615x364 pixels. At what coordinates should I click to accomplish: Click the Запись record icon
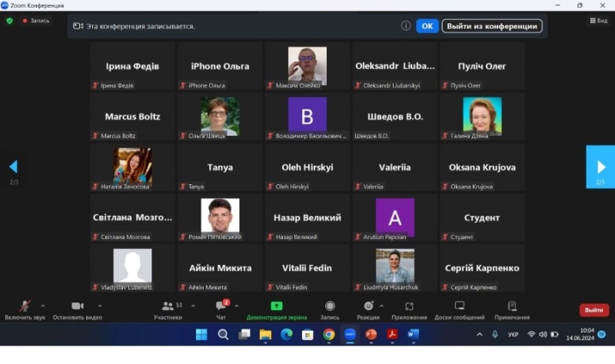(x=330, y=306)
